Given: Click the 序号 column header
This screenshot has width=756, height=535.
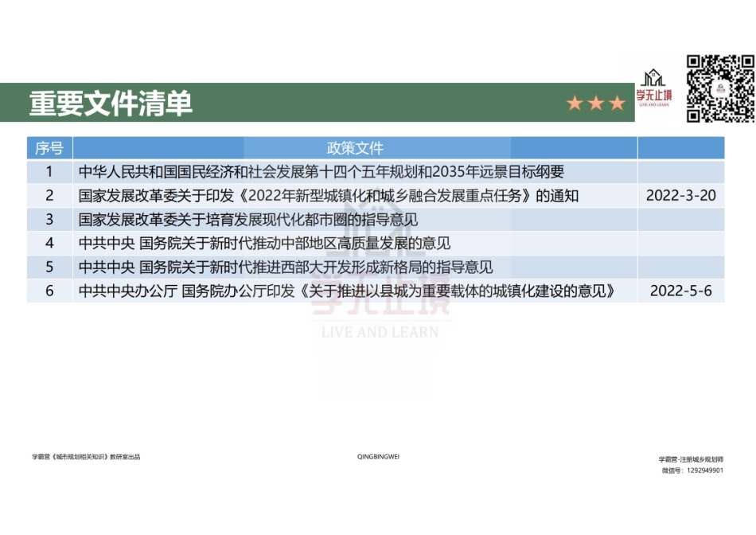Looking at the screenshot, I should click(x=49, y=147).
